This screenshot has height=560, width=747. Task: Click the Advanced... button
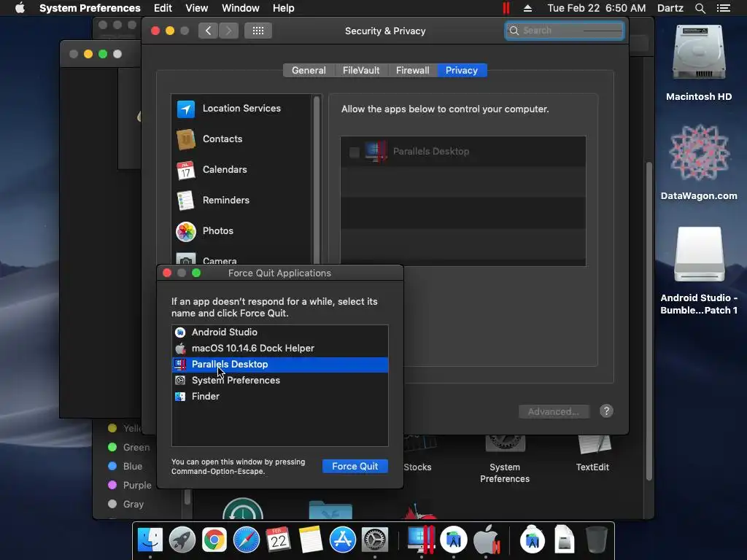[554, 411]
